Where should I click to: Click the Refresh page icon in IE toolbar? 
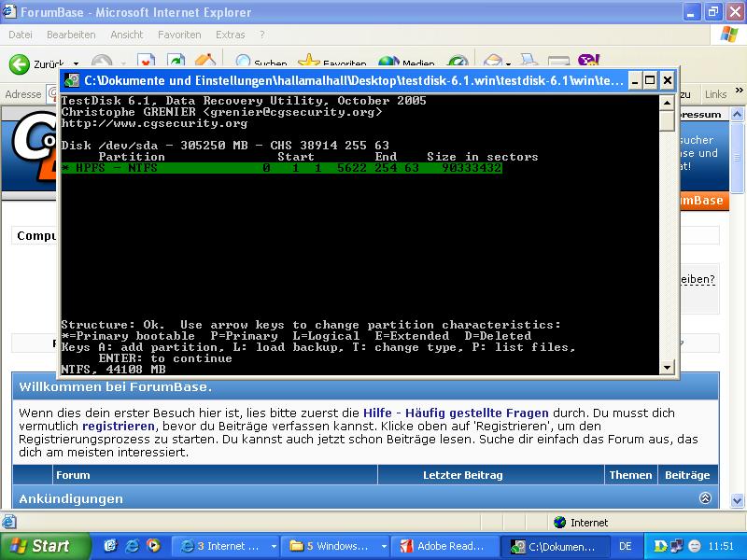pyautogui.click(x=176, y=61)
